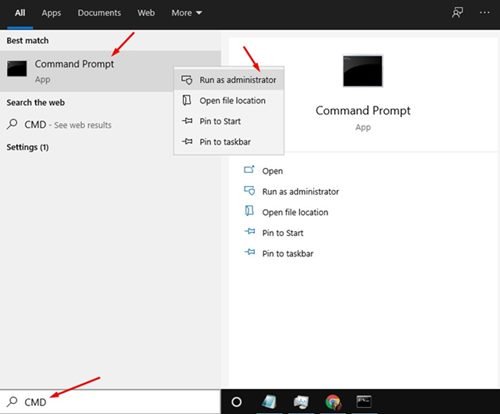Screen dimensions: 500x414
Task: Click the search box containing CMD
Action: click(110, 402)
